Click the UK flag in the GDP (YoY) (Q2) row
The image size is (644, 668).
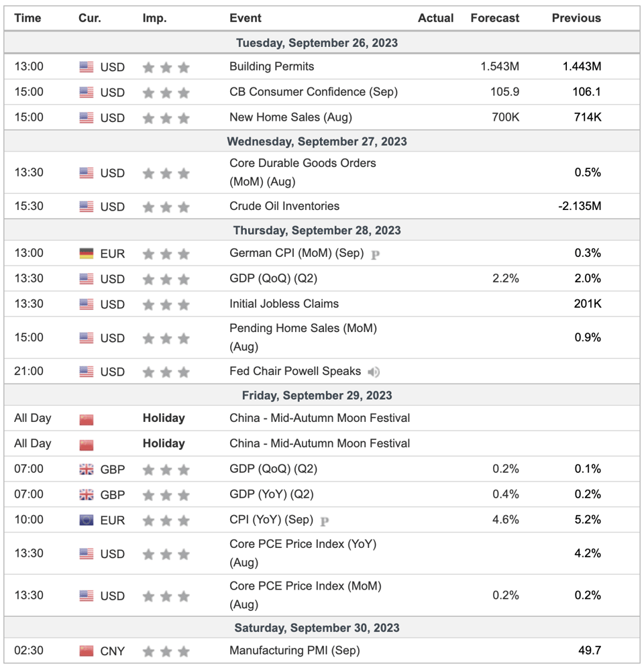click(87, 494)
